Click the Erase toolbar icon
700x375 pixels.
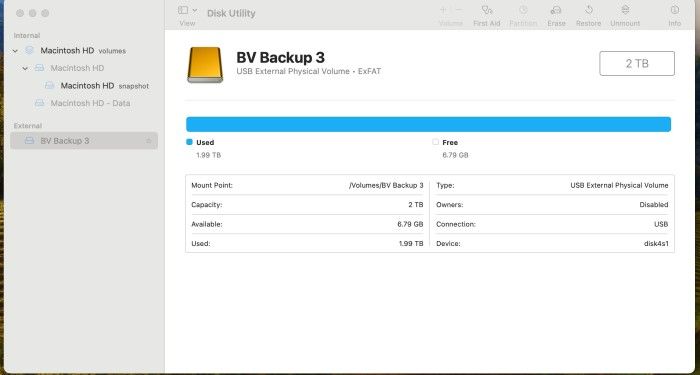coord(556,10)
